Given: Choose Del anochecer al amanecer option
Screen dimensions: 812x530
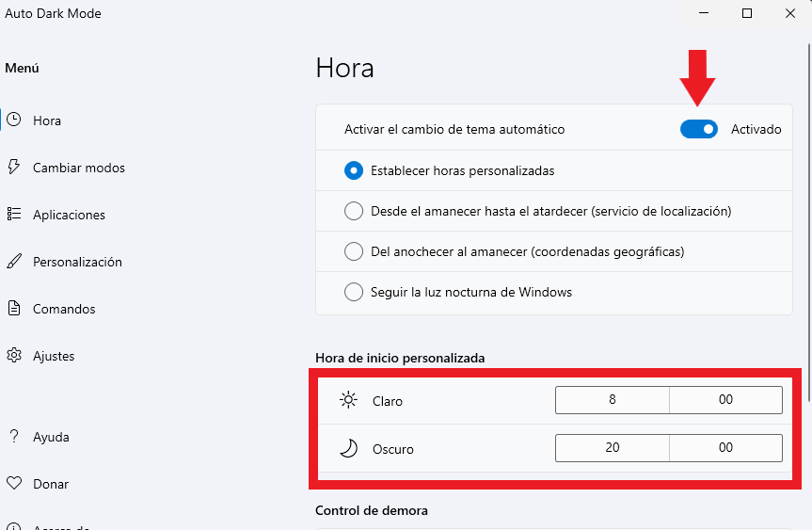Looking at the screenshot, I should [x=354, y=251].
